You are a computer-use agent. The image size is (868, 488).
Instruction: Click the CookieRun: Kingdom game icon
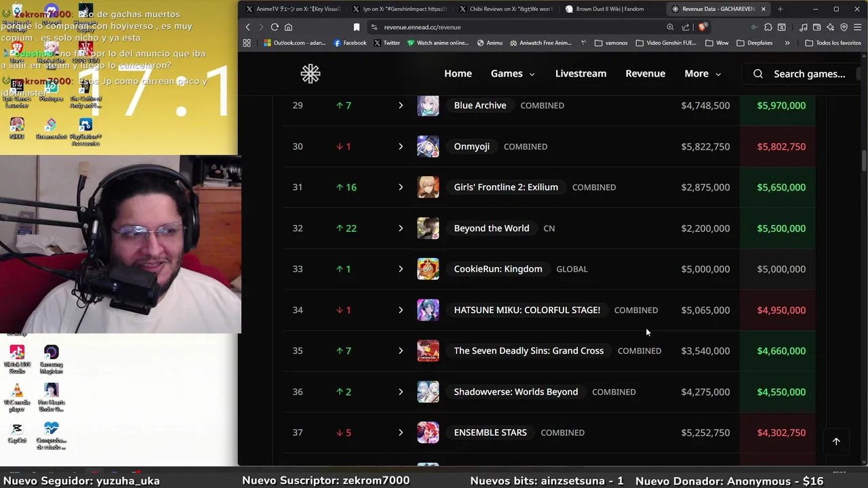[x=428, y=269]
